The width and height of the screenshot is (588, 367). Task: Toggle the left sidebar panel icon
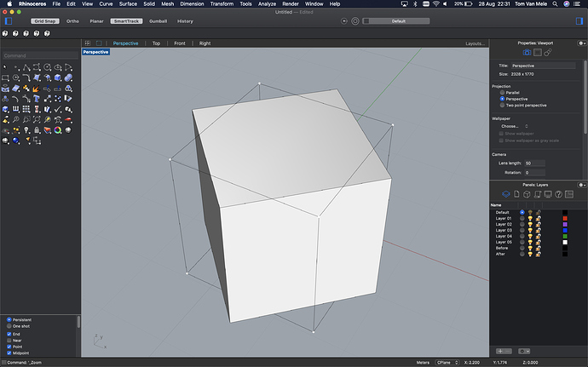tap(8, 20)
